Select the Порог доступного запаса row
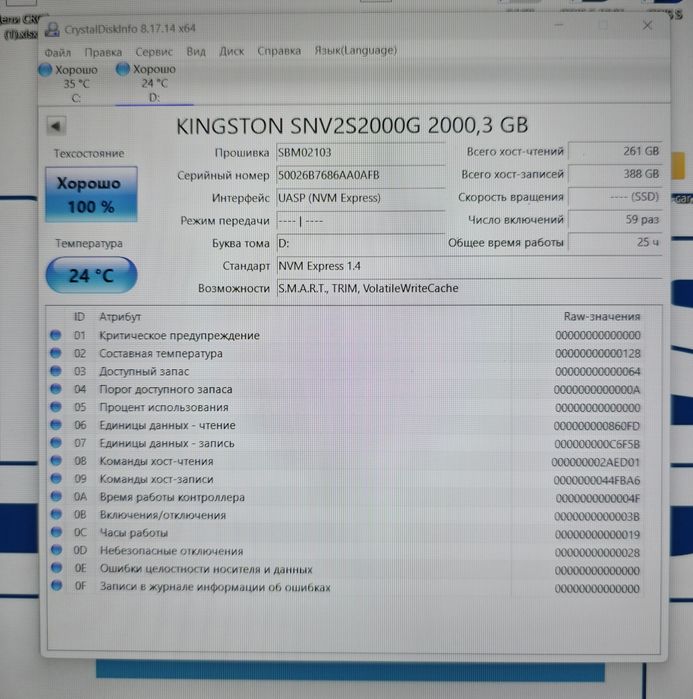 pos(346,389)
